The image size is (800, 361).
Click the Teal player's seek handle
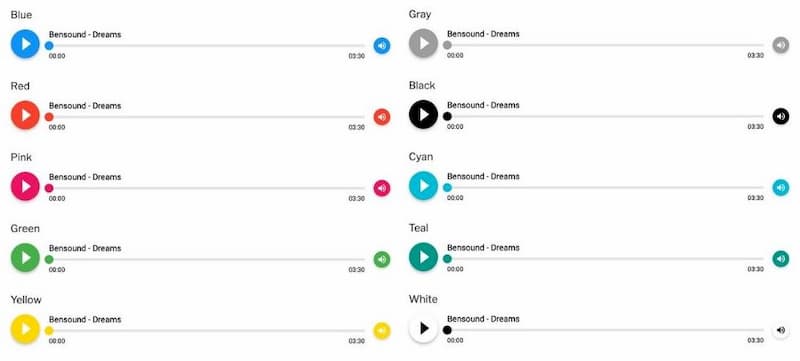(x=447, y=259)
